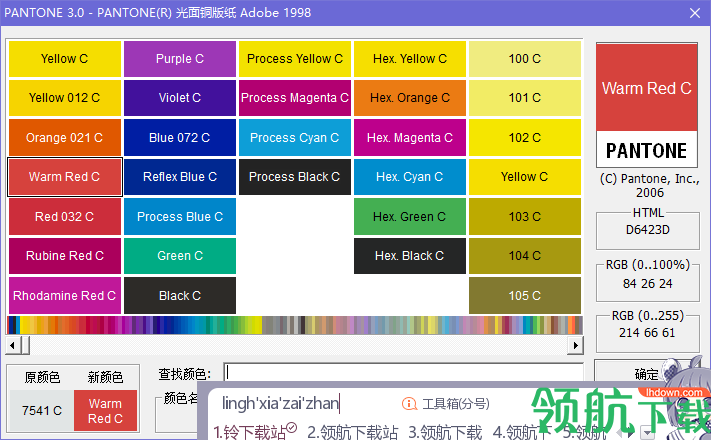This screenshot has width=711, height=440.
Task: Click Hex. Cyan C color
Action: 410,177
